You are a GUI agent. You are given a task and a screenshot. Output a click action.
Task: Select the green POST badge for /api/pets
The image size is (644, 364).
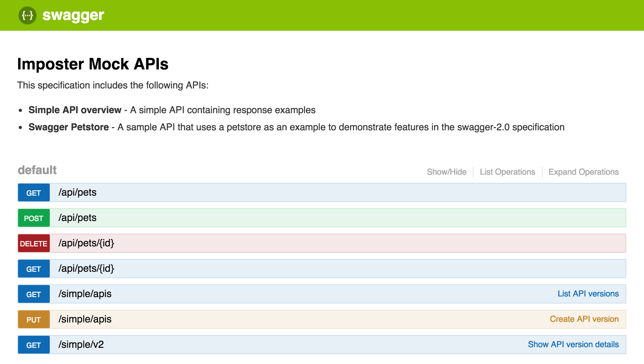(x=34, y=218)
